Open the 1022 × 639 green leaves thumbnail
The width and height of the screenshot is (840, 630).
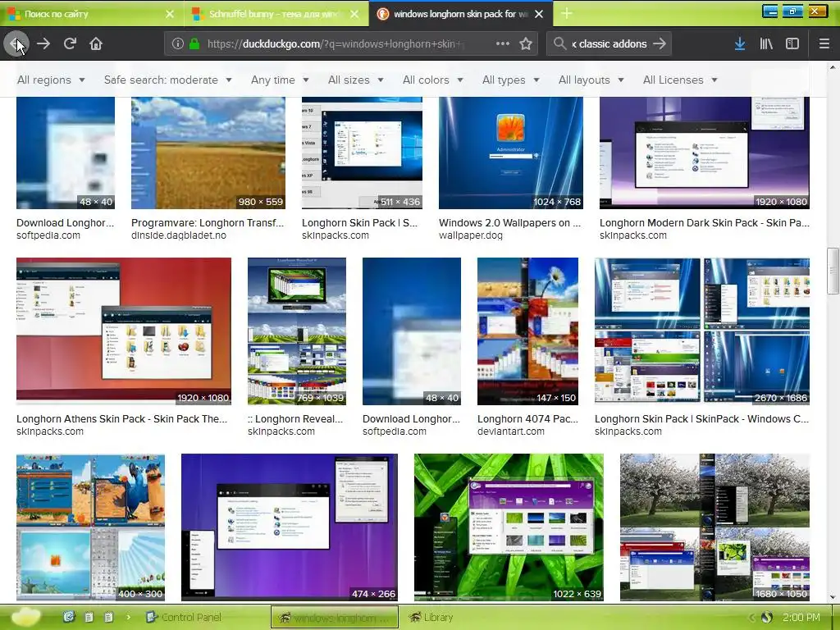pyautogui.click(x=509, y=527)
